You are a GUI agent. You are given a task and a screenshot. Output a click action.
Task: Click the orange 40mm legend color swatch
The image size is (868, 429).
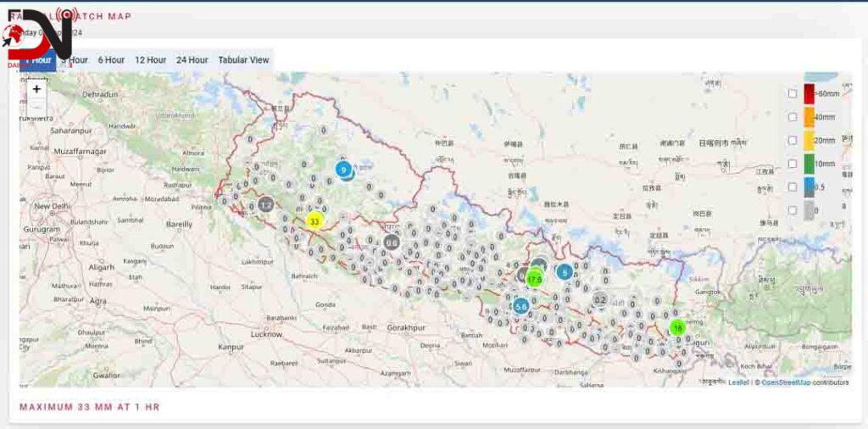(810, 117)
